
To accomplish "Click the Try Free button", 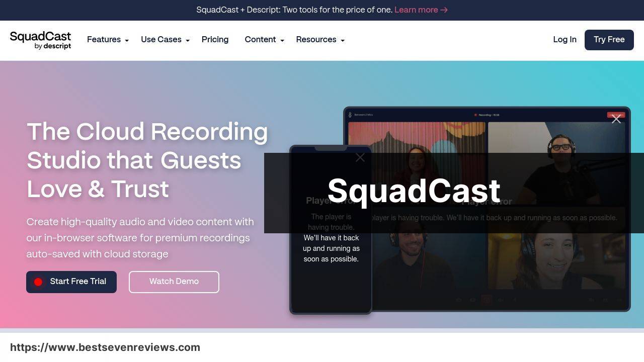I will [x=609, y=40].
